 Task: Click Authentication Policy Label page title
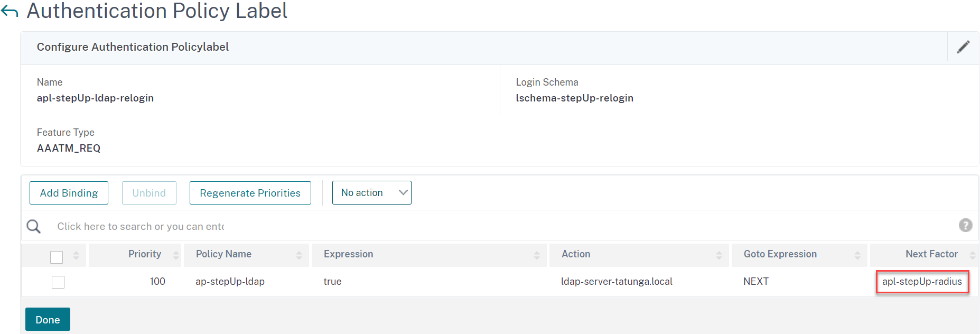[157, 11]
